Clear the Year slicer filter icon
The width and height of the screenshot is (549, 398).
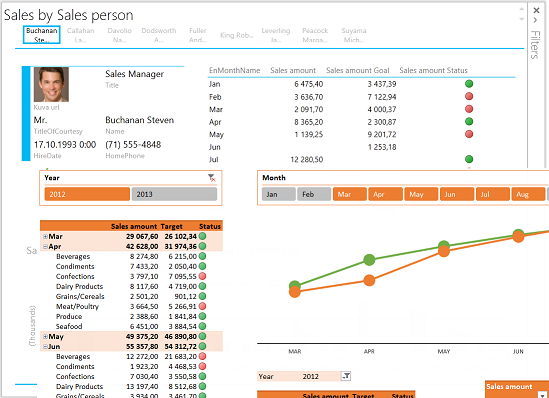tap(211, 178)
